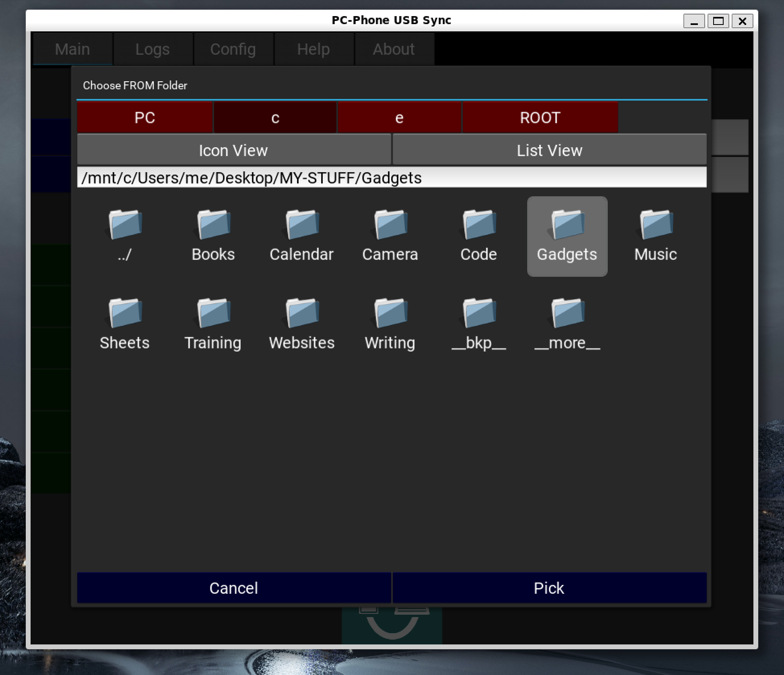Image resolution: width=784 pixels, height=675 pixels.
Task: Jump to the PC location shortcut
Action: pyautogui.click(x=144, y=117)
